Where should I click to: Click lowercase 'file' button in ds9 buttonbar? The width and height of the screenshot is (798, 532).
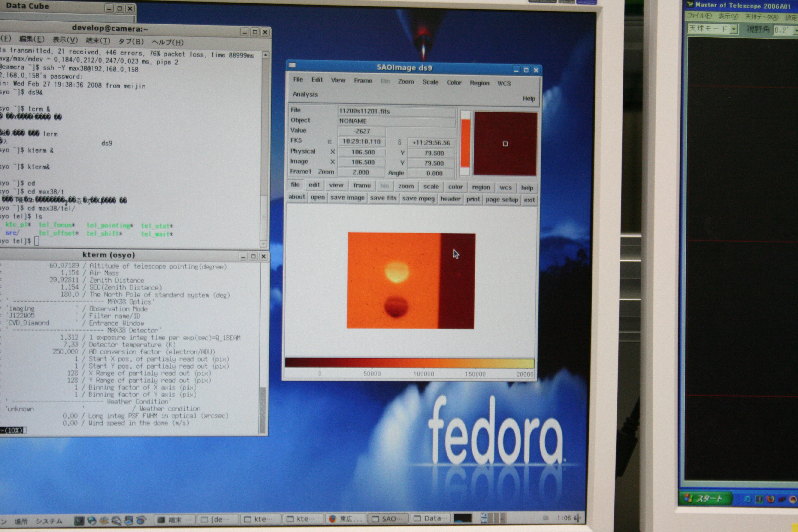(x=295, y=184)
